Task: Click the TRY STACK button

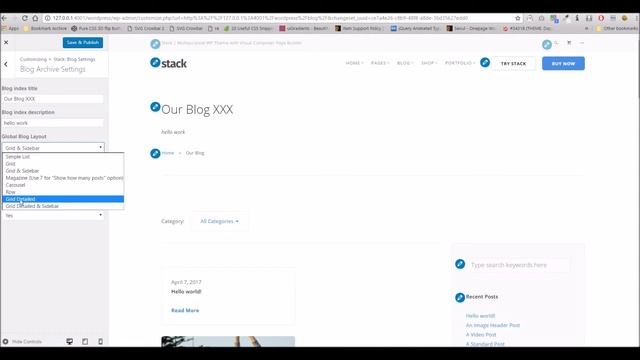Action: point(513,64)
